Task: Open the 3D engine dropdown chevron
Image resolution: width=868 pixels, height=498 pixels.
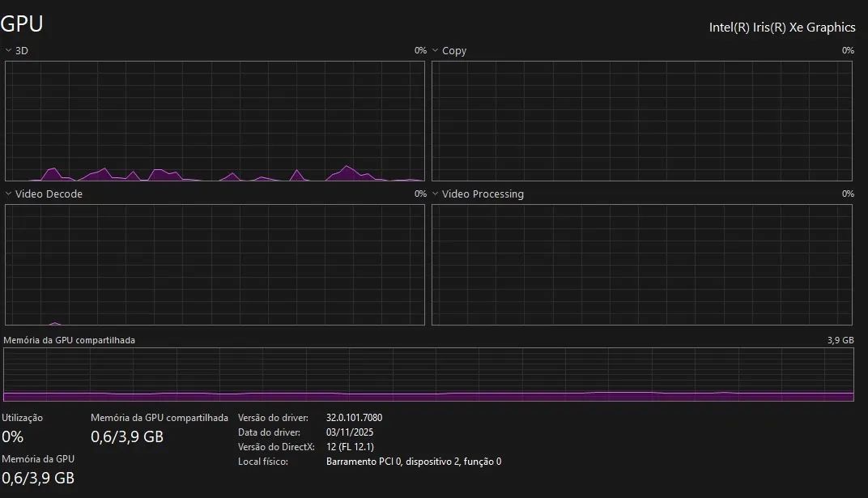Action: click(8, 50)
